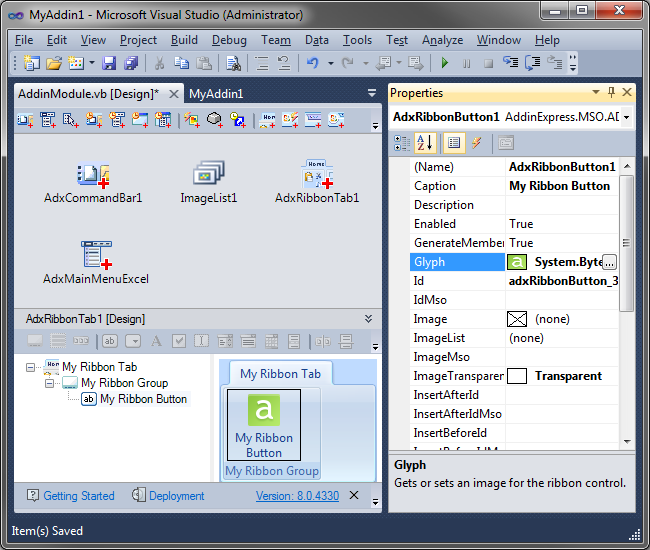Close the version info bar
The image size is (650, 550).
tap(354, 495)
